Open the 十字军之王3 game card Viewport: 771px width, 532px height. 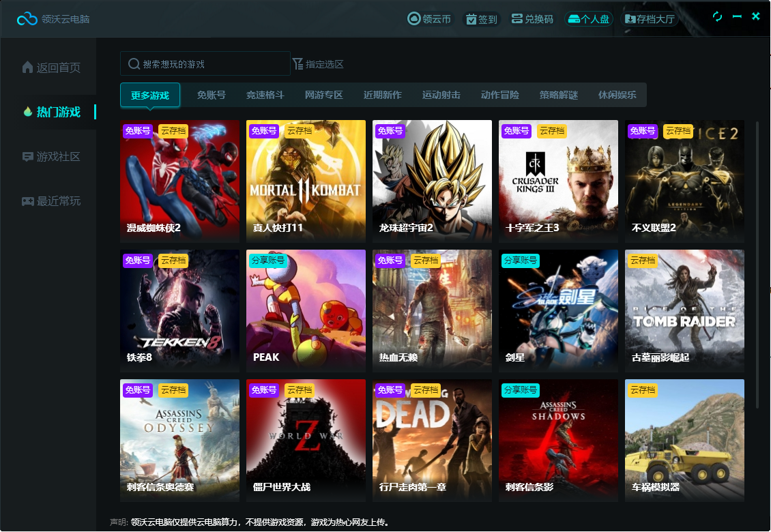point(558,181)
